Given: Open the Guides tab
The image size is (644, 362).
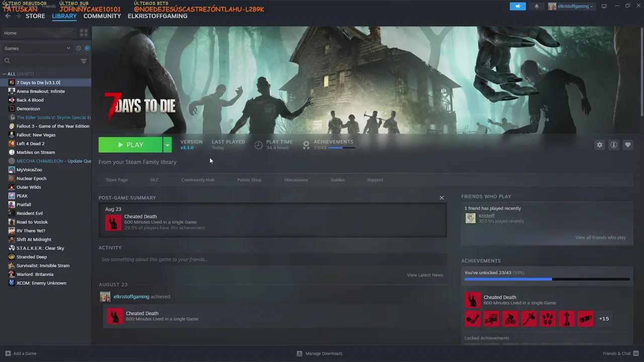Looking at the screenshot, I should coord(338,180).
